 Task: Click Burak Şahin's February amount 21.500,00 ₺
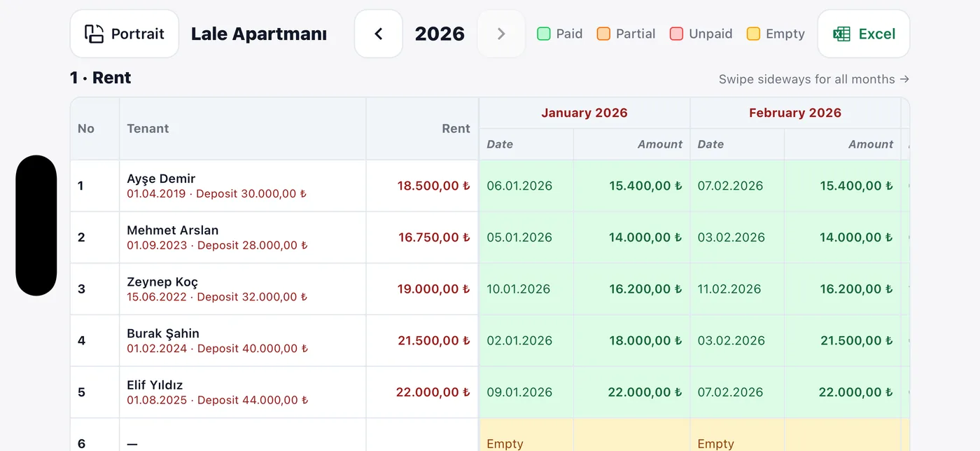click(x=856, y=340)
